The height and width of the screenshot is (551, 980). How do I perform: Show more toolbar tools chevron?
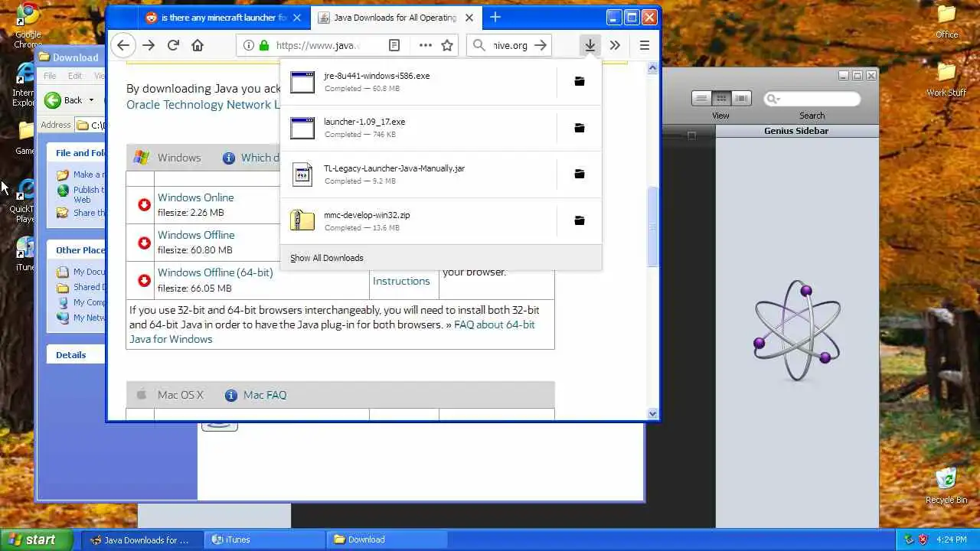615,45
